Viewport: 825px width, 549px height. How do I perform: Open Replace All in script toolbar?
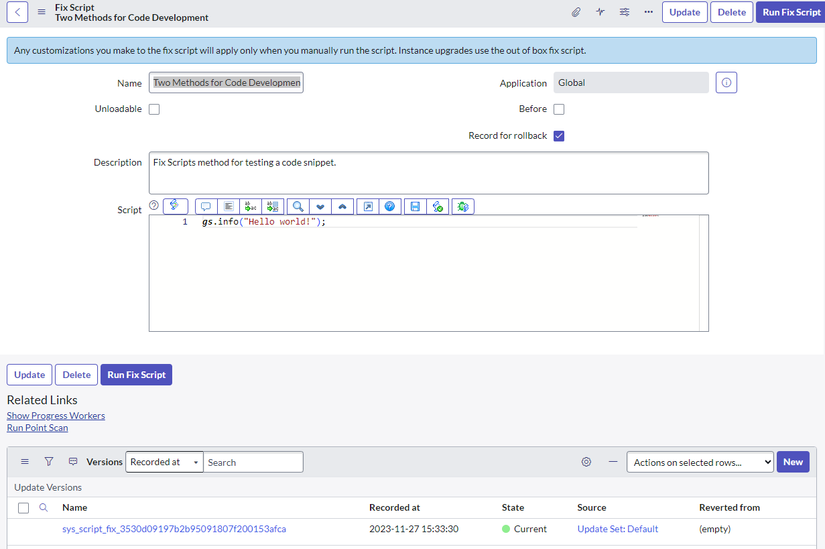(x=273, y=206)
